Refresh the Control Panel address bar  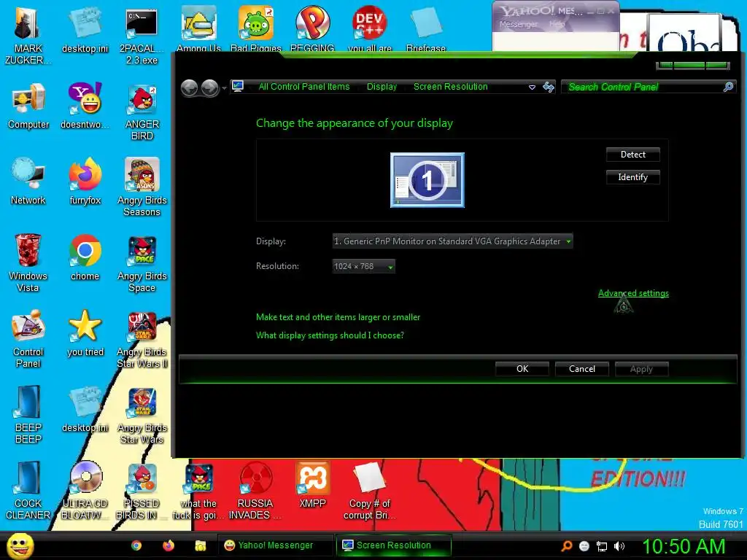coord(549,87)
